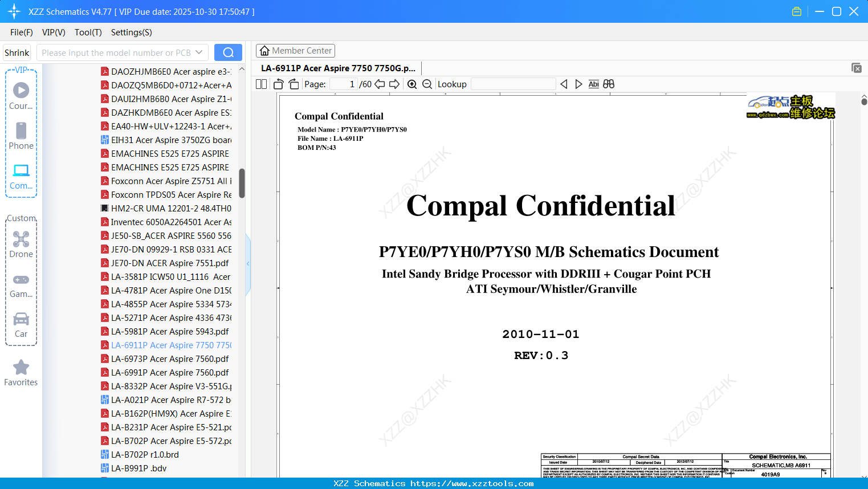Open Foxconn Acer Aspire Z5751 file

coord(171,181)
